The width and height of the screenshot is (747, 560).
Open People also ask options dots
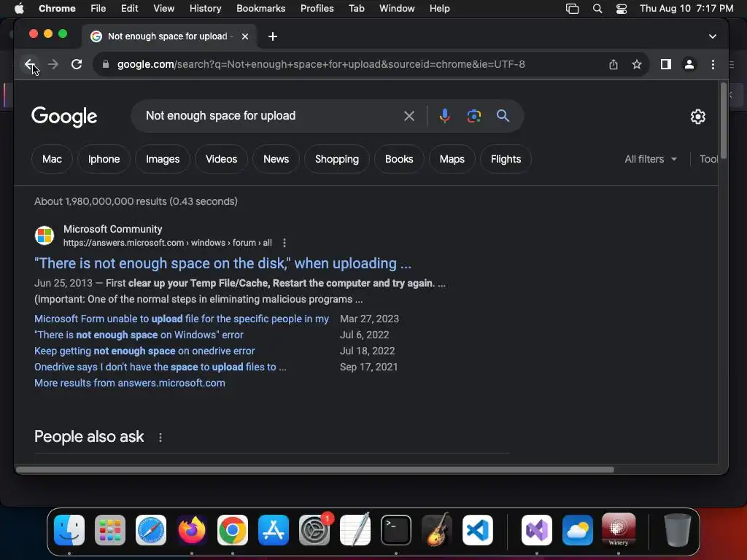(160, 437)
